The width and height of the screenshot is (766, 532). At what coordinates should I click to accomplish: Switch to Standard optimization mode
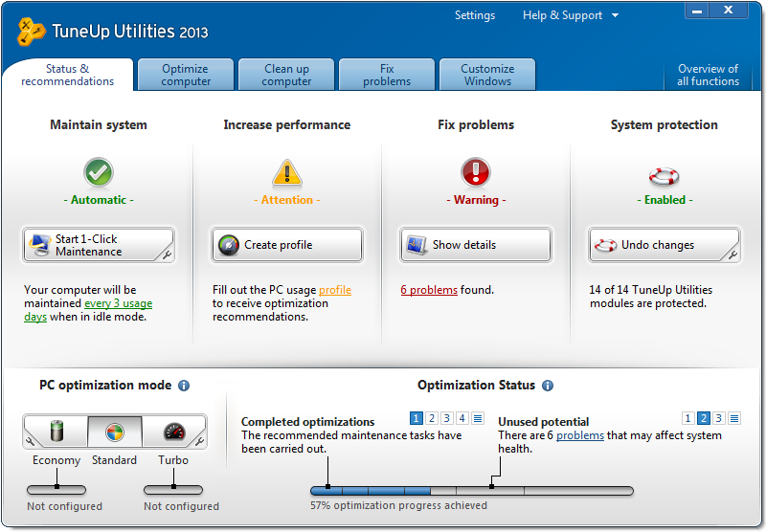point(114,432)
